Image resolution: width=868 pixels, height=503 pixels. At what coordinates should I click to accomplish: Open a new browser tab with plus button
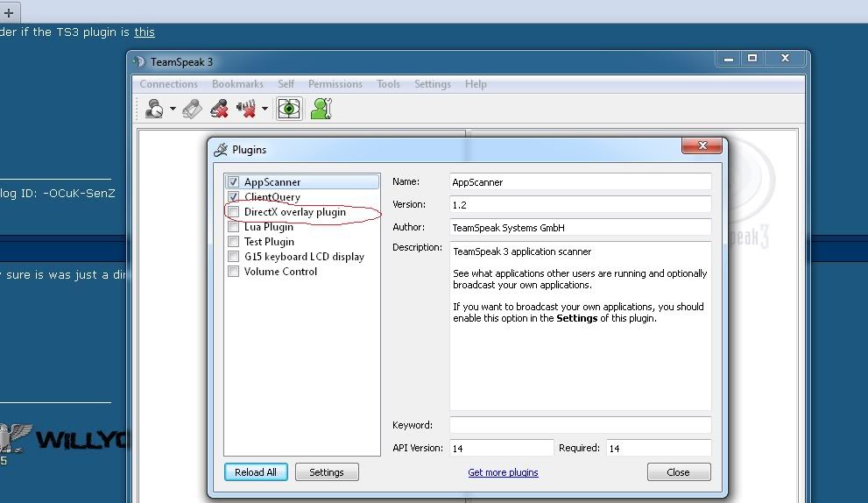8,12
